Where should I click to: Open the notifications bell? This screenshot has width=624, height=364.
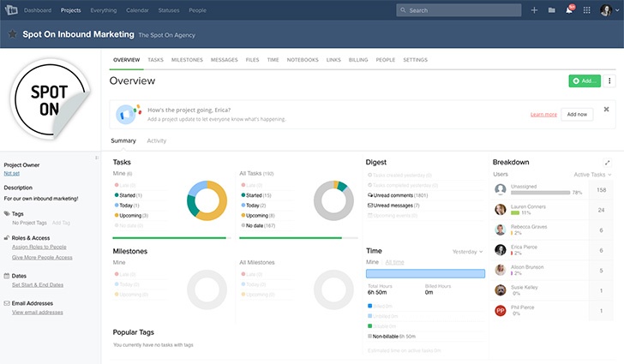[568, 10]
